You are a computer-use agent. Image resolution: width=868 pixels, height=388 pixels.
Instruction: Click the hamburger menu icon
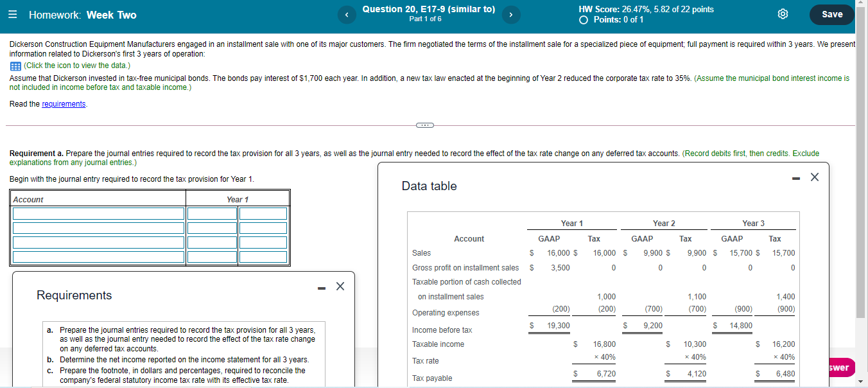(12, 13)
